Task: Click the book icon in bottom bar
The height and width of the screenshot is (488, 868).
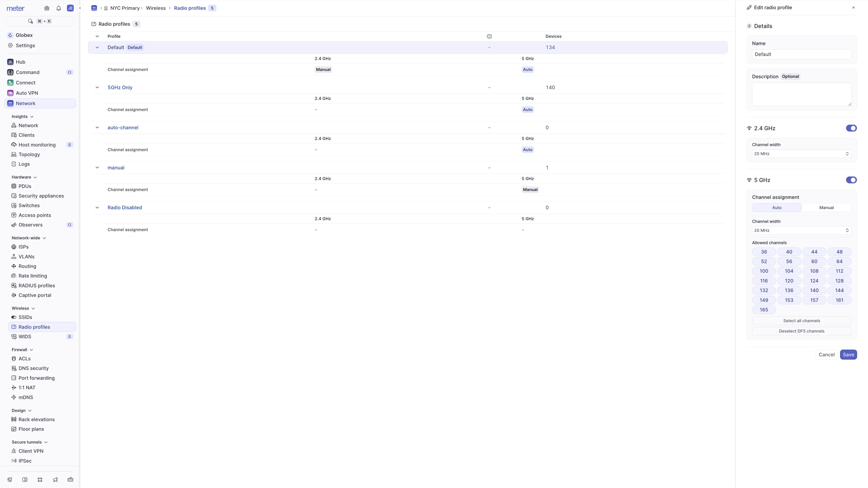Action: click(x=25, y=480)
